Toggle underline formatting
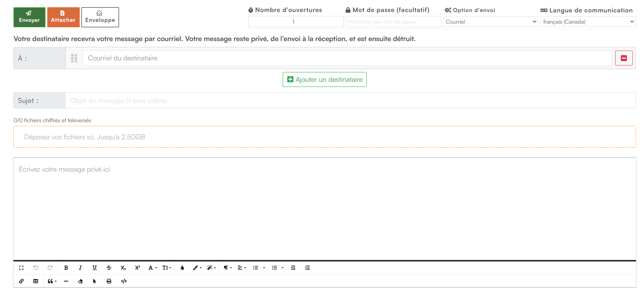The height and width of the screenshot is (288, 644). tap(95, 268)
